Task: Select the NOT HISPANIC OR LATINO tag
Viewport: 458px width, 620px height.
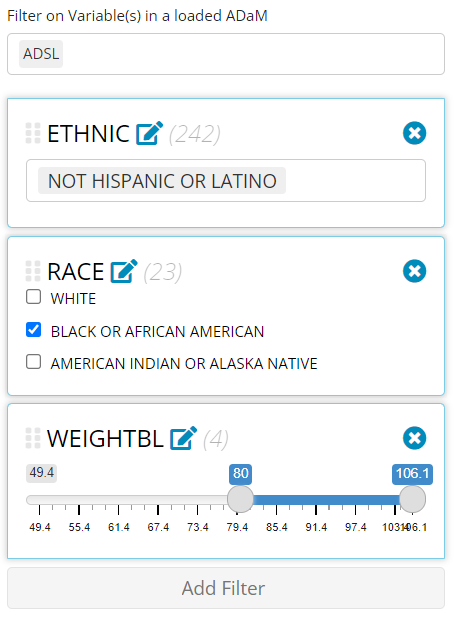Action: pos(162,181)
